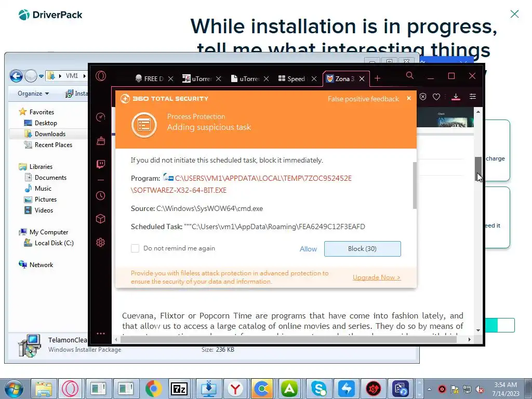Open 7-Zip from the taskbar

[179, 389]
